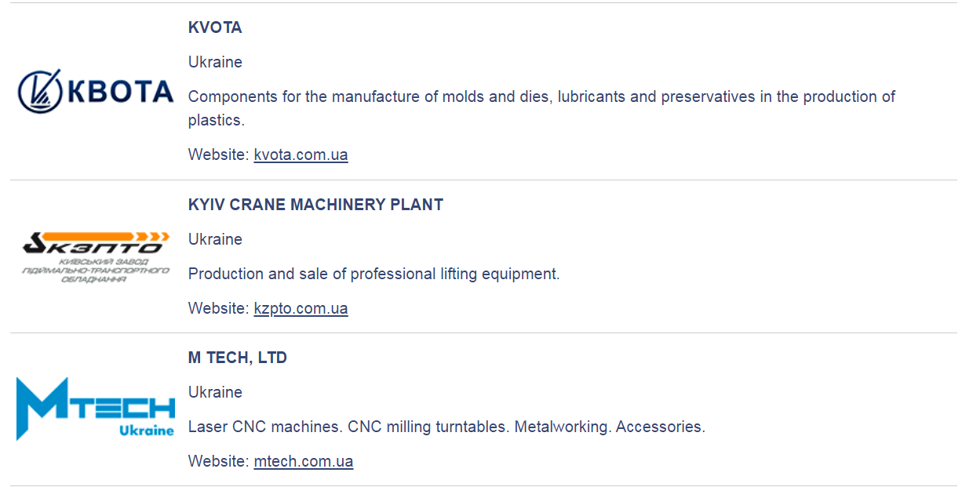This screenshot has height=487, width=980.
Task: Click the Cyrillic caption under the KZPTO logo
Action: tap(96, 270)
